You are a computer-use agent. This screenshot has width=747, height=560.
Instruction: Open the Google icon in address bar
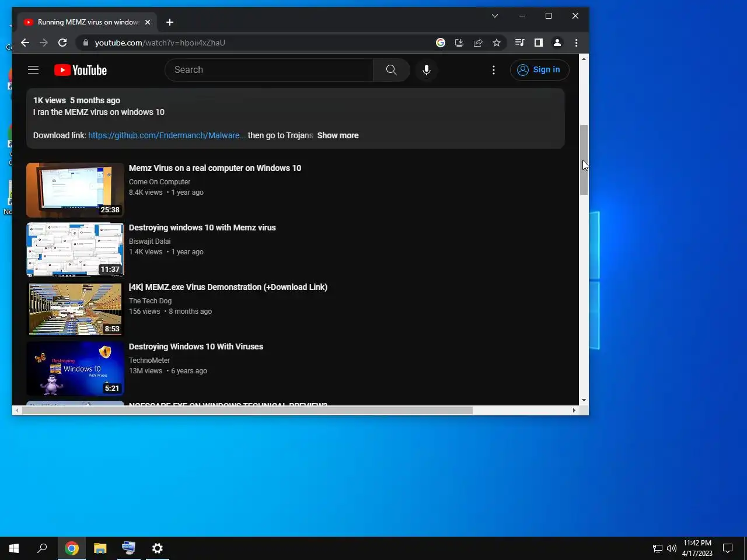tap(441, 43)
